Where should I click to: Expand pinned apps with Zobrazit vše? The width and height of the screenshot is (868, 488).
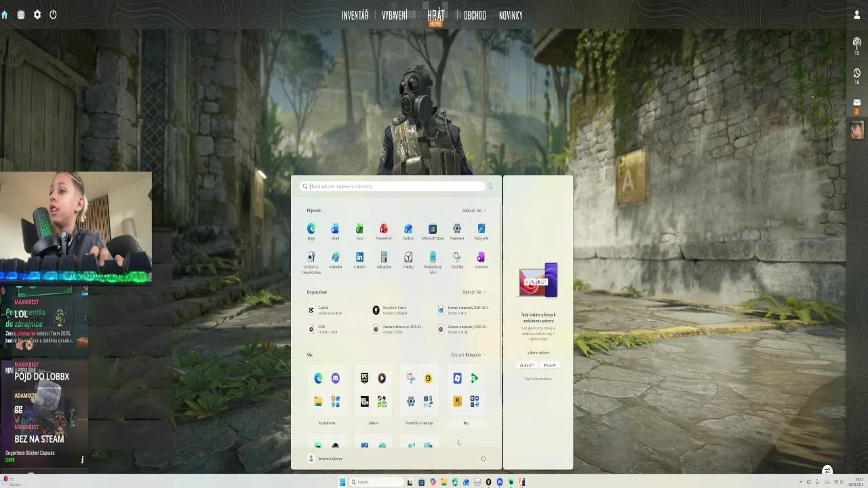pyautogui.click(x=473, y=211)
